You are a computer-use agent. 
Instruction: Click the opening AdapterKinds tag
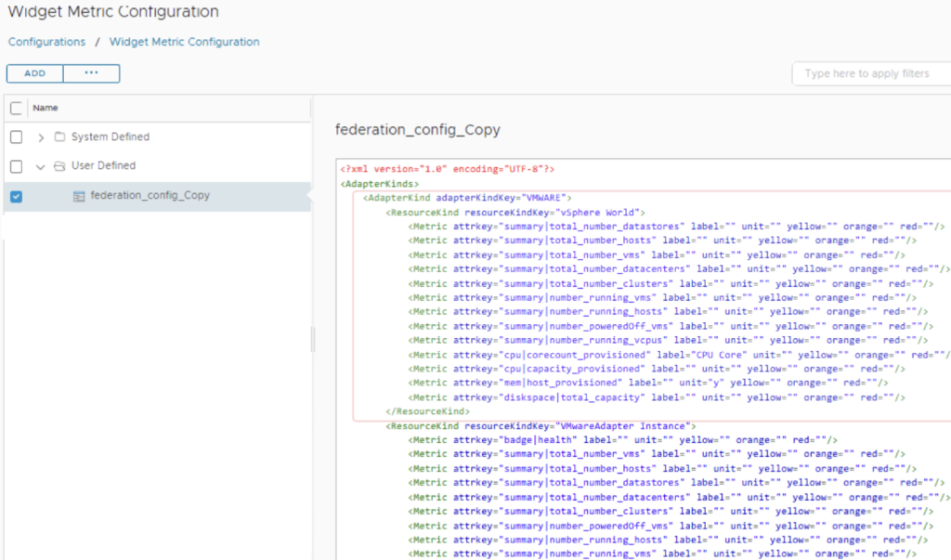(x=380, y=184)
